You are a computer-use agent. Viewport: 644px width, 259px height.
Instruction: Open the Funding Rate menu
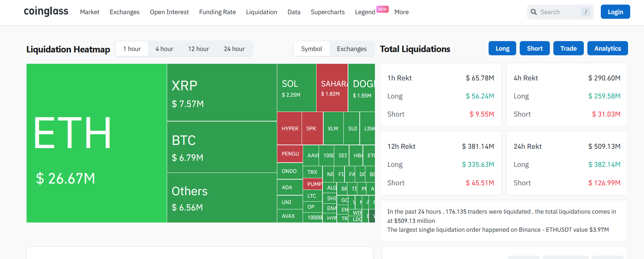[x=217, y=12]
